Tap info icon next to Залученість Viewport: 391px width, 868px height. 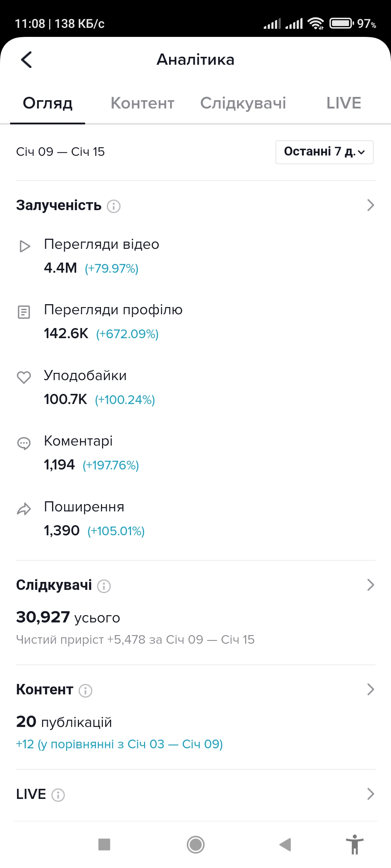click(x=114, y=206)
